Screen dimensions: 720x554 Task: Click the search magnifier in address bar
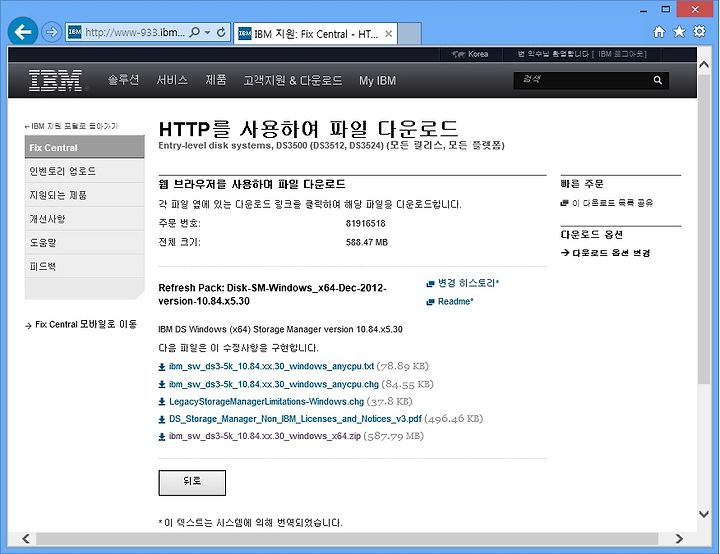(x=195, y=32)
